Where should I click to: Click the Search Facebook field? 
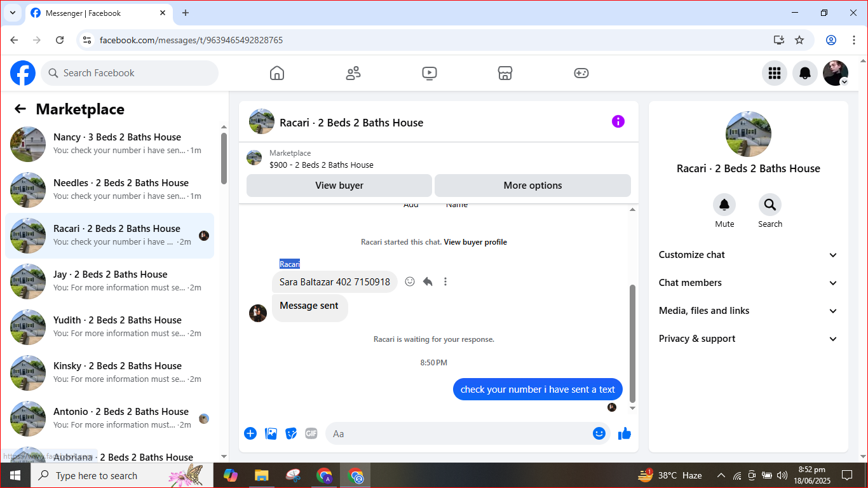130,73
